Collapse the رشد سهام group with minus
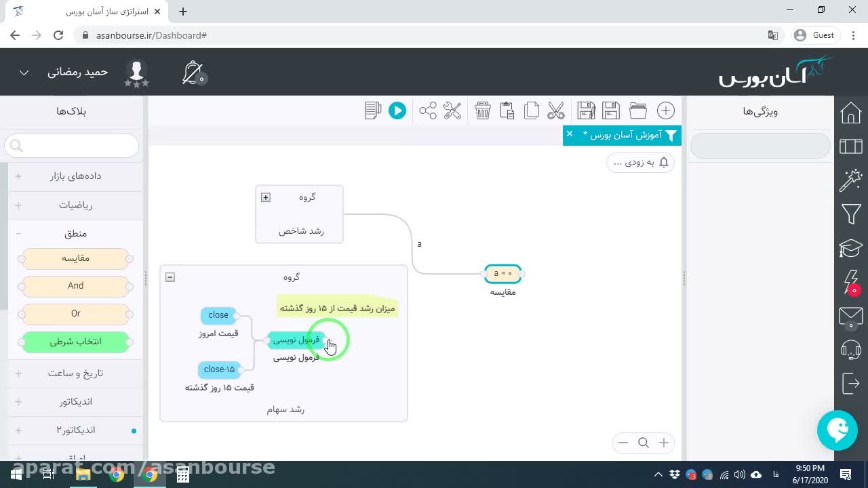 tap(170, 277)
